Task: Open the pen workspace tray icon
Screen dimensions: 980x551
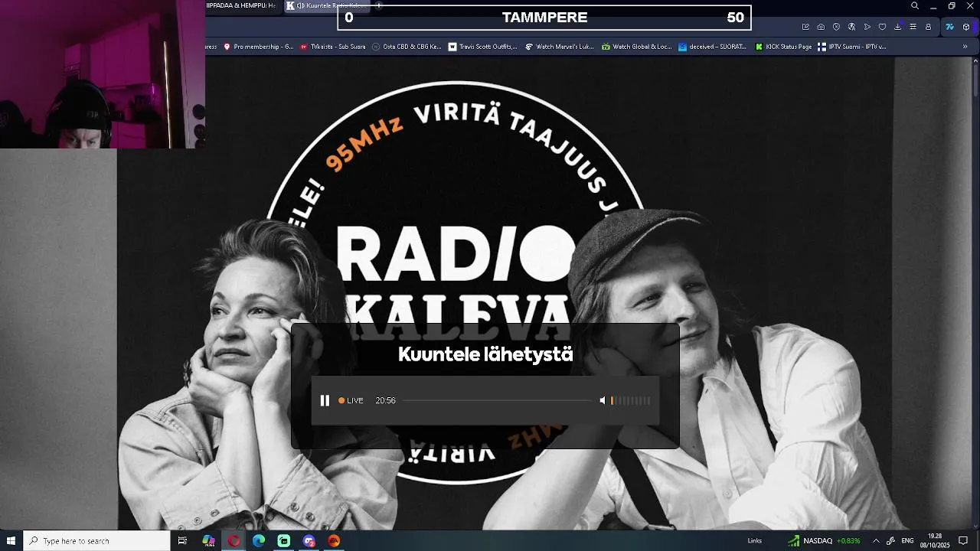Action: tap(891, 540)
